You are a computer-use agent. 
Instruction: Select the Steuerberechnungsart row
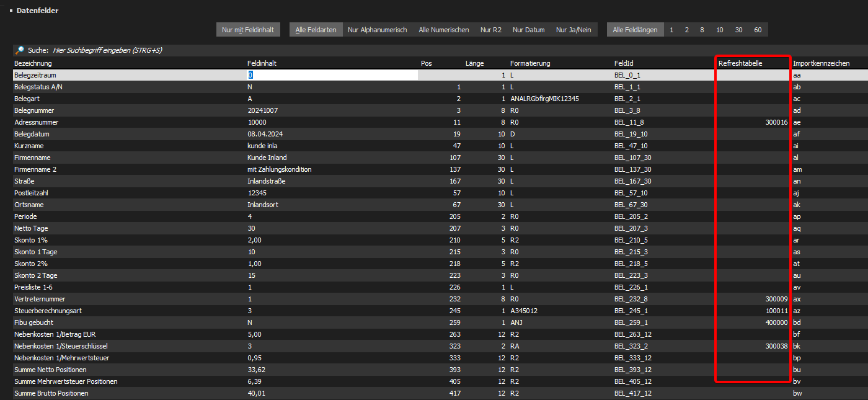click(47, 311)
